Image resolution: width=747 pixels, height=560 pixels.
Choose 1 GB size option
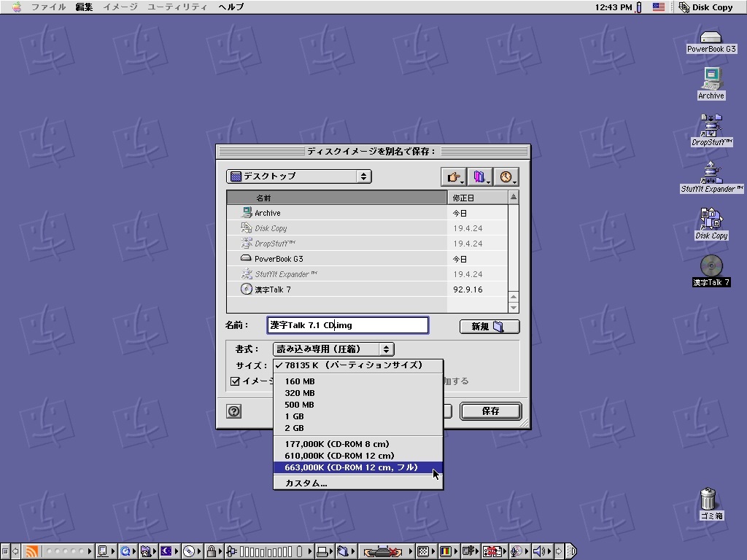358,416
